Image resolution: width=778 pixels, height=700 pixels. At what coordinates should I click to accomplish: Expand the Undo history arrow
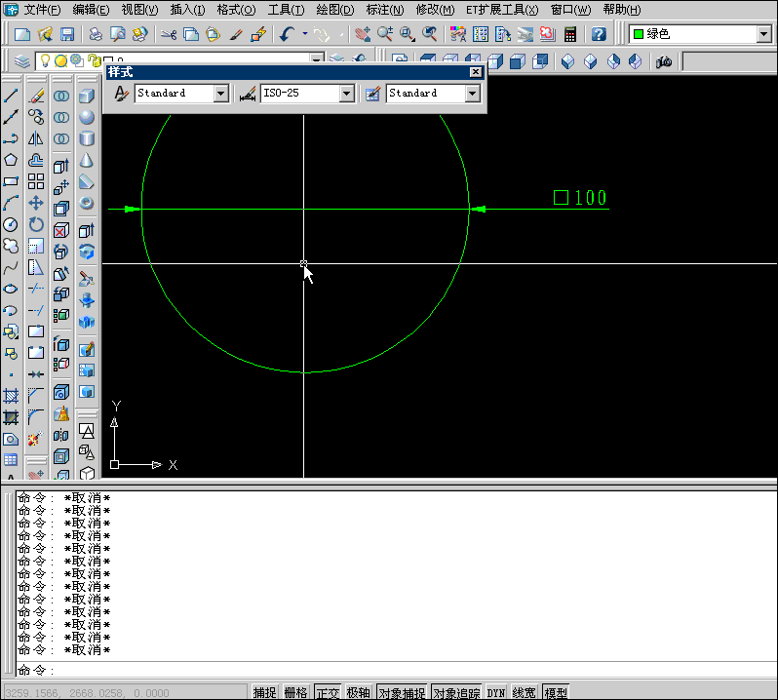[x=304, y=34]
